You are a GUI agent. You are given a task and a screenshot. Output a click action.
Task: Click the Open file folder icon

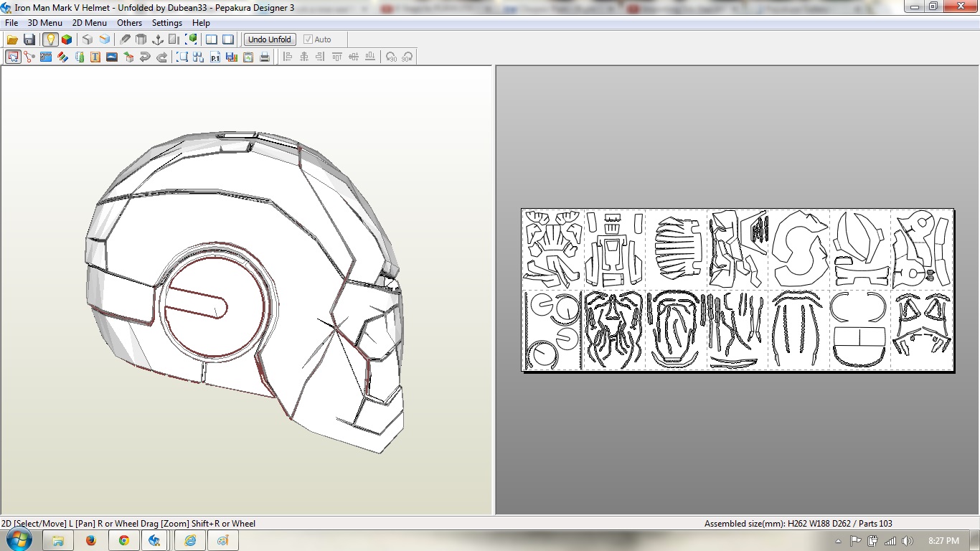[x=12, y=39]
